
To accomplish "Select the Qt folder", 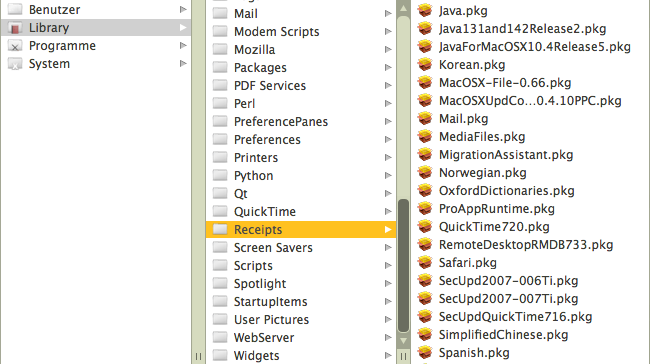I will pyautogui.click(x=301, y=194).
